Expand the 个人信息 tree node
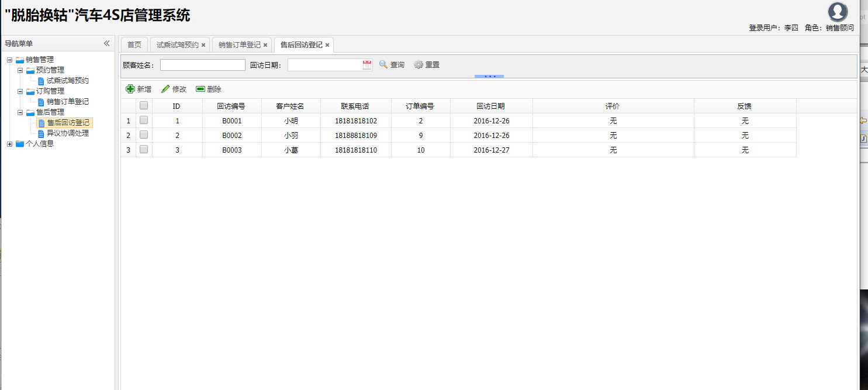Image resolution: width=868 pixels, height=390 pixels. pos(9,144)
